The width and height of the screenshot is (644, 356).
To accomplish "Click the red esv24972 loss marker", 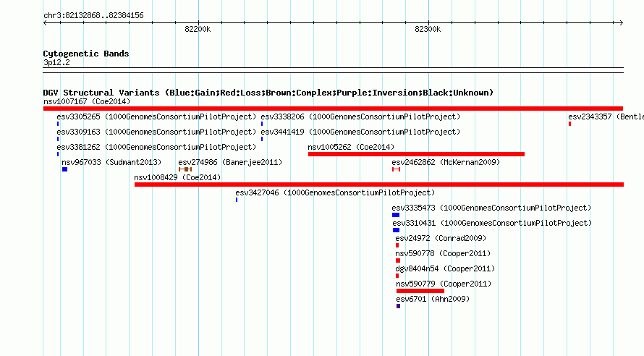I will pos(397,245).
